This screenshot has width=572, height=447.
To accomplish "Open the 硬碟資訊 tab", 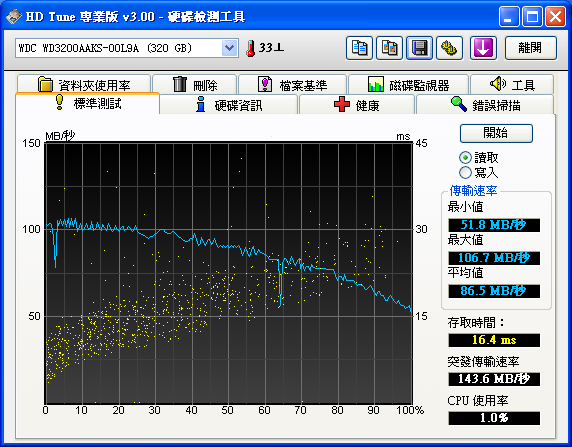I will tap(229, 105).
